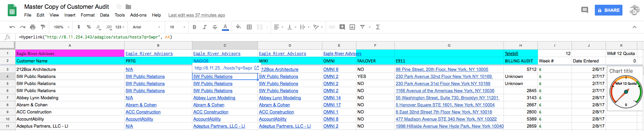
Task: Open the Google Sheets home icon
Action: [x=12, y=10]
